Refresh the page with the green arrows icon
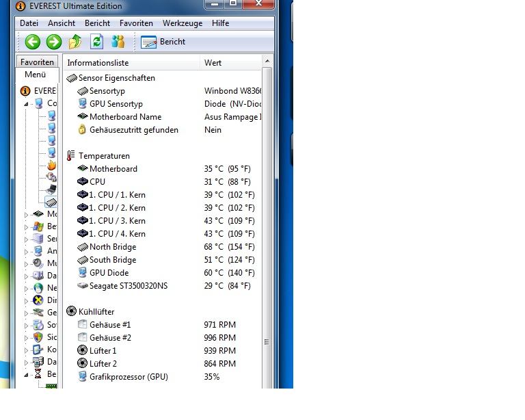Screen dimensions: 525x420 click(97, 42)
